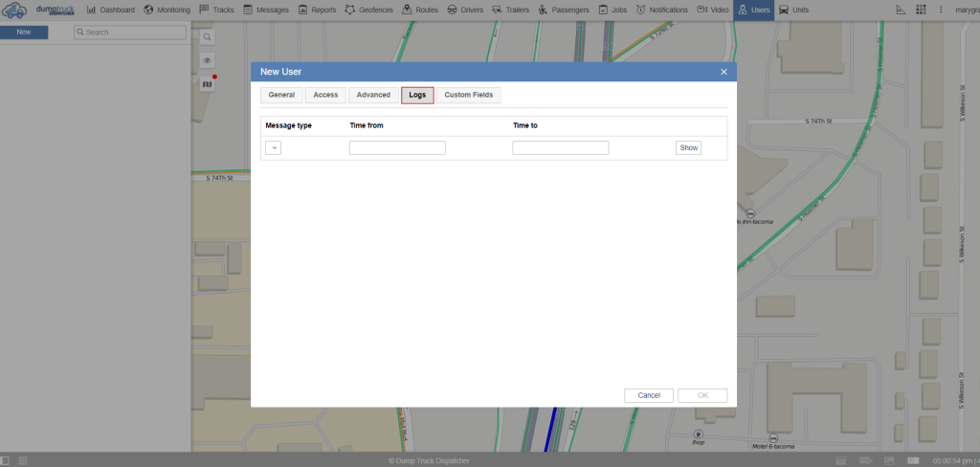
Task: Click the Time to input field
Action: point(561,147)
